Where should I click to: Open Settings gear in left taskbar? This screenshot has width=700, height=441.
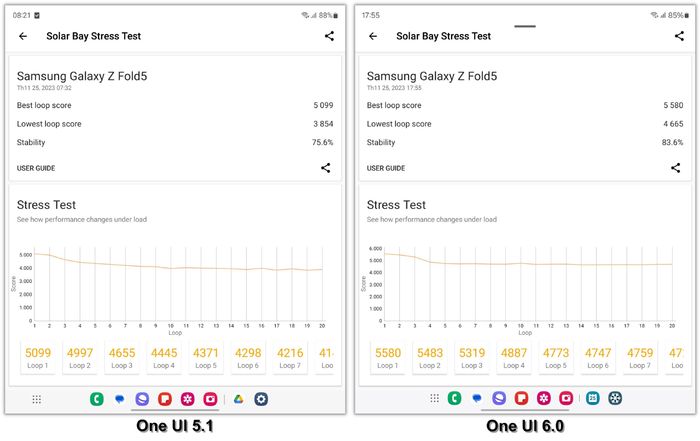[x=261, y=399]
